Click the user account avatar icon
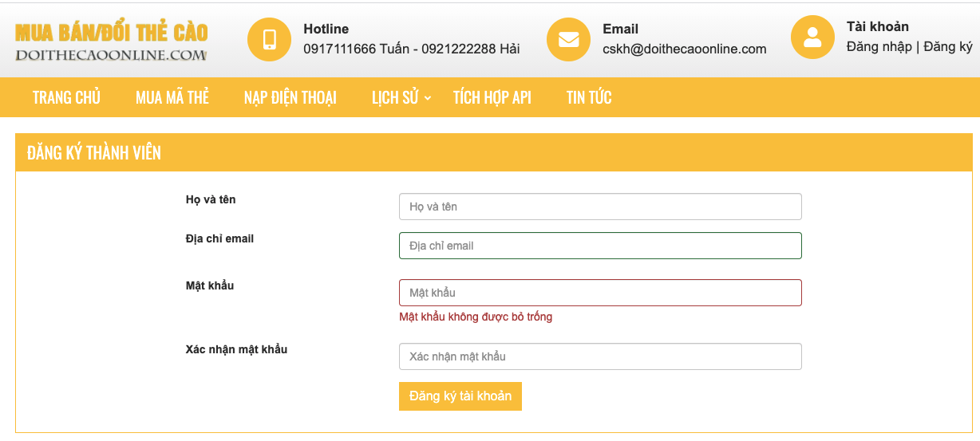The width and height of the screenshot is (980, 441). pyautogui.click(x=812, y=37)
